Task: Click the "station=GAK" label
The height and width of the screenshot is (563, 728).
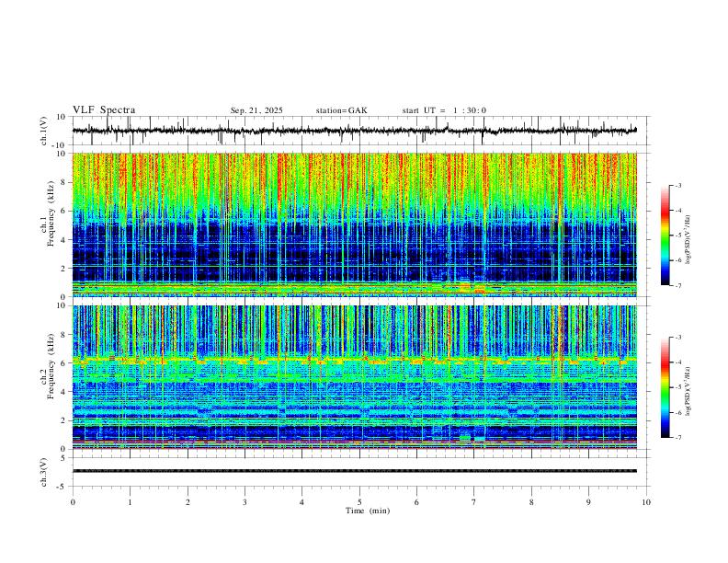Action: (341, 110)
